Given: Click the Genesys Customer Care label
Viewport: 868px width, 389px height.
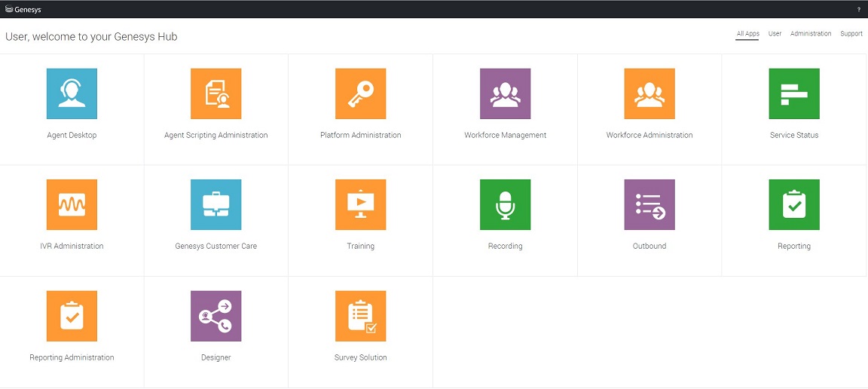Looking at the screenshot, I should click(x=216, y=246).
